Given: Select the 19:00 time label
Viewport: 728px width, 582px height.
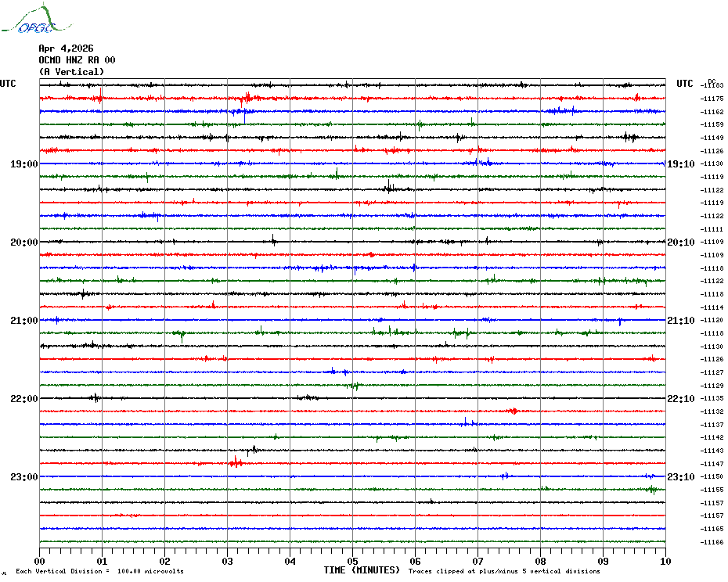Looking at the screenshot, I should [24, 163].
